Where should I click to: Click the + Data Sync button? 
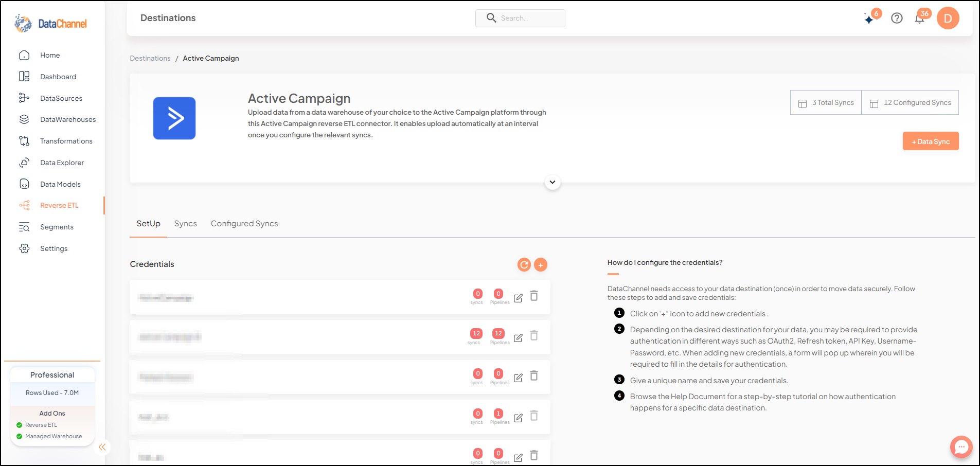pyautogui.click(x=931, y=141)
